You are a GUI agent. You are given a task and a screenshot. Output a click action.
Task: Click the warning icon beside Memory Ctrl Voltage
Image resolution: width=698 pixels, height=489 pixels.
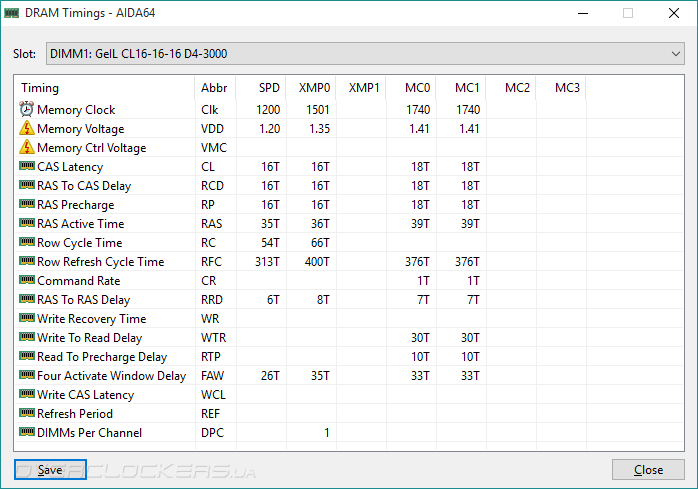click(27, 147)
